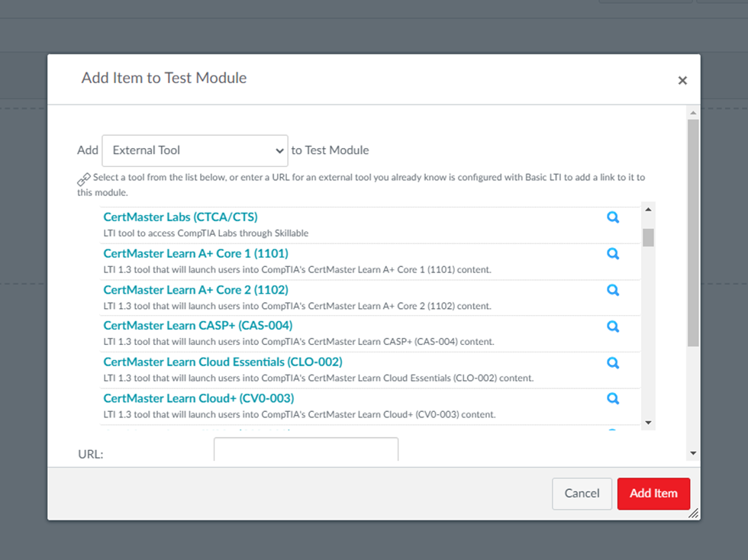The height and width of the screenshot is (560, 748).
Task: Select CertMaster Labs (CTCA/CTS) tool
Action: point(180,217)
